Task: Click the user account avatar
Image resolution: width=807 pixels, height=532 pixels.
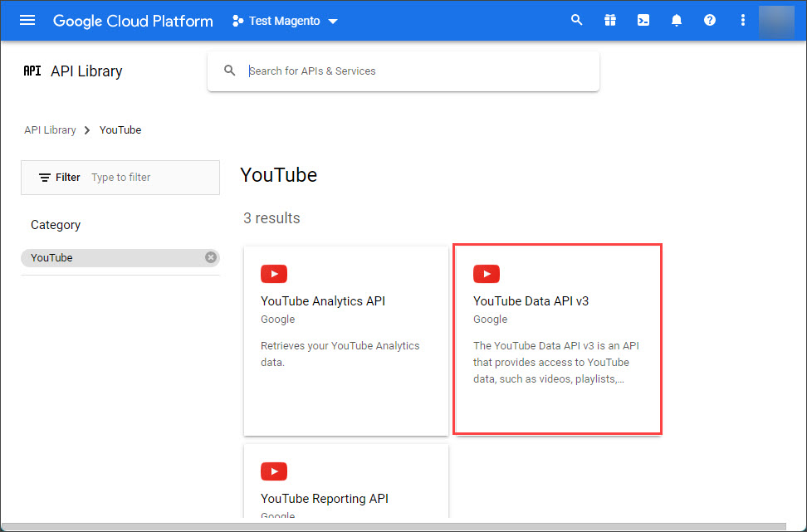Action: pyautogui.click(x=776, y=21)
